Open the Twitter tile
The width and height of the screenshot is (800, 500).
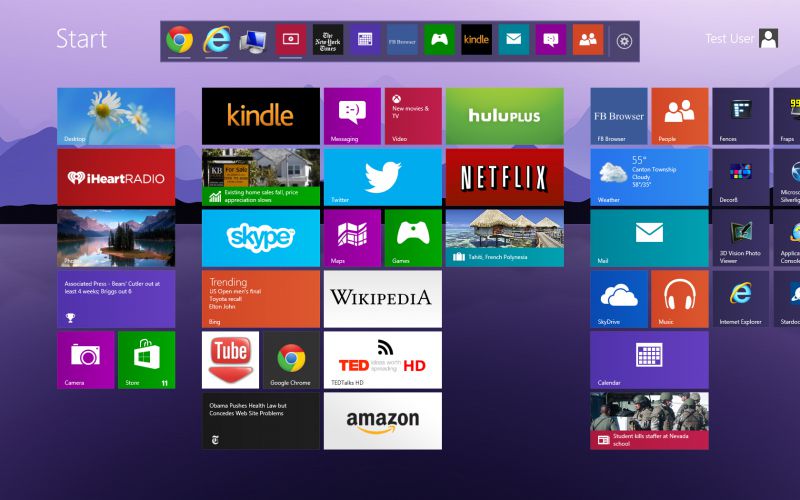click(x=382, y=177)
